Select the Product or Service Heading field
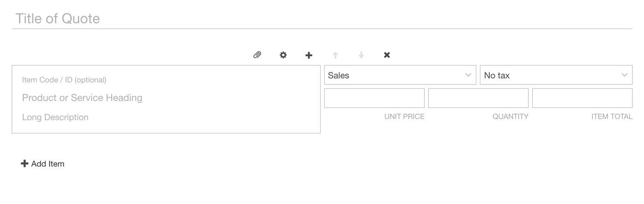This screenshot has height=204, width=644. pyautogui.click(x=166, y=98)
